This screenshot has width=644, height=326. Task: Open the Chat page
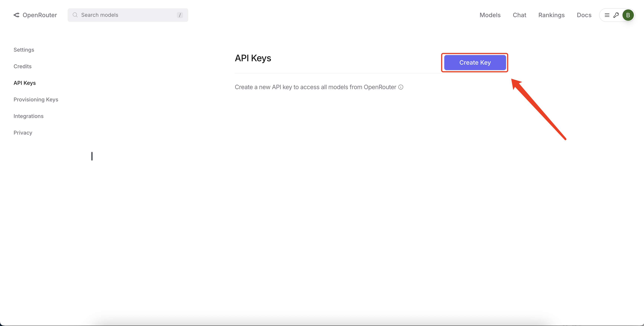point(519,15)
